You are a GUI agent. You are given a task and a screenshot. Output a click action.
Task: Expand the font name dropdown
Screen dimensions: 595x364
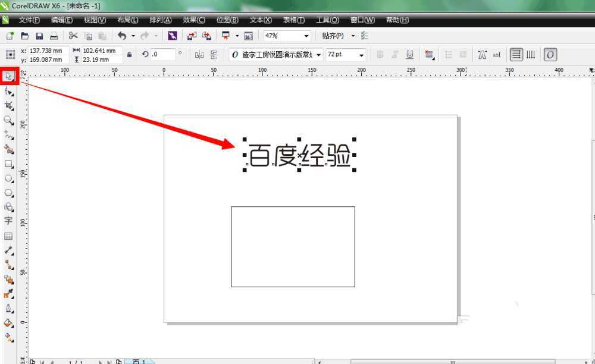[x=319, y=55]
